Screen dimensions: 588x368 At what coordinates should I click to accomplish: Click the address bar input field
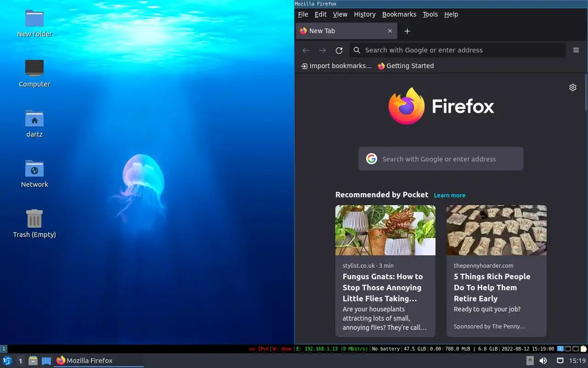pos(458,50)
